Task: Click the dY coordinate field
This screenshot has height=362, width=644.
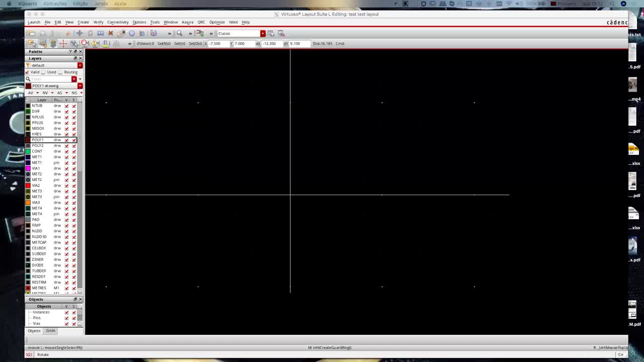Action: coord(299,43)
